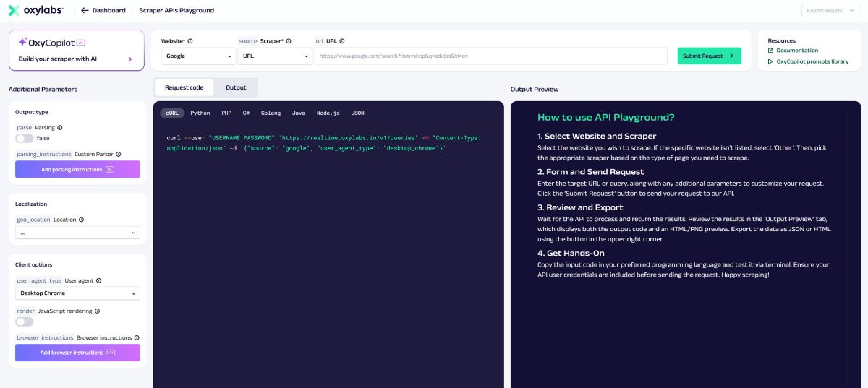Open the User agent Desktop Chrome dropdown
The image size is (868, 388).
pyautogui.click(x=77, y=293)
